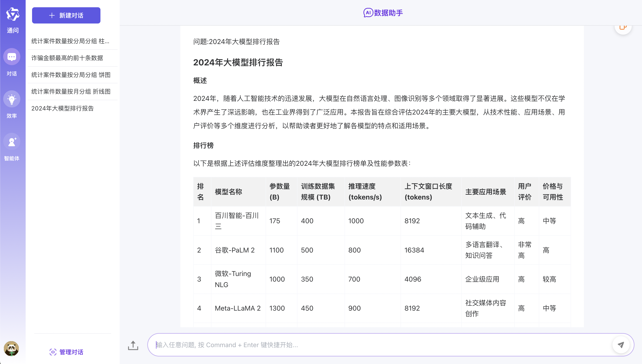The height and width of the screenshot is (364, 642).
Task: Click the 模型名称 table column header
Action: point(228,192)
